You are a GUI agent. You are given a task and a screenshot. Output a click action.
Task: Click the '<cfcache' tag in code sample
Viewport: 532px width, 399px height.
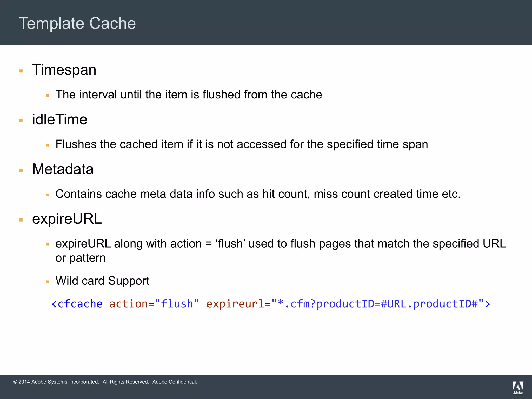pos(77,304)
